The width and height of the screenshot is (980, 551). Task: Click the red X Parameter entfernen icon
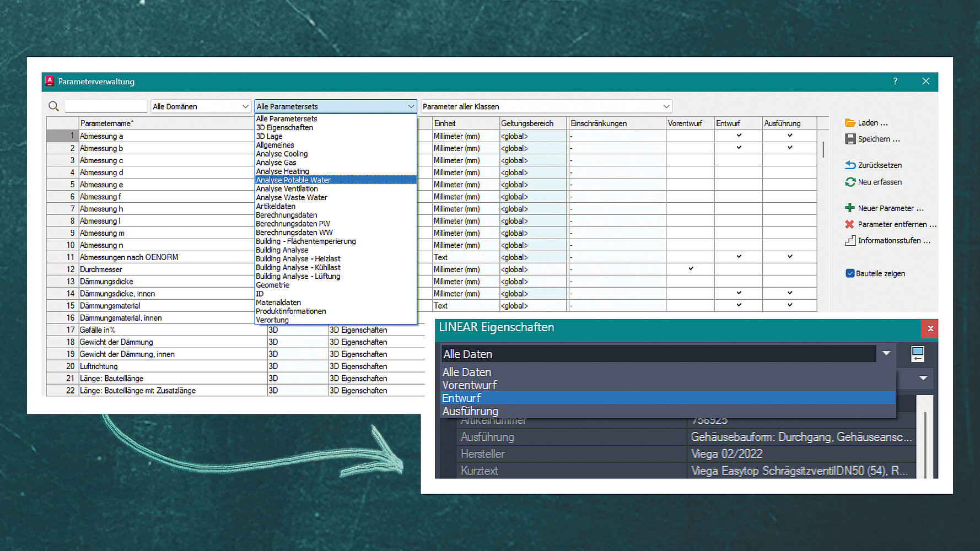coord(850,224)
